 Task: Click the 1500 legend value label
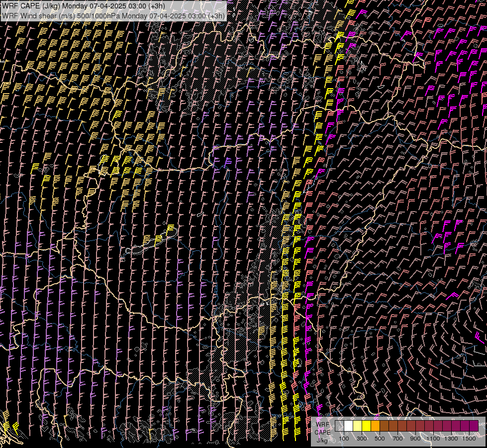[x=469, y=439]
